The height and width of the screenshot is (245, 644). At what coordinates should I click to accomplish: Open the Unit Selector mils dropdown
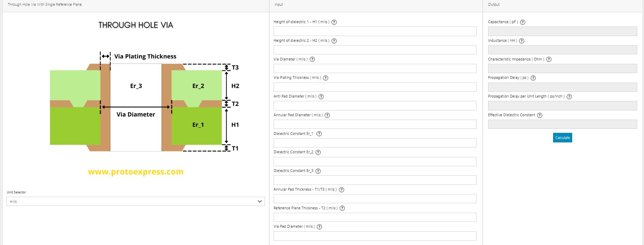click(x=135, y=202)
